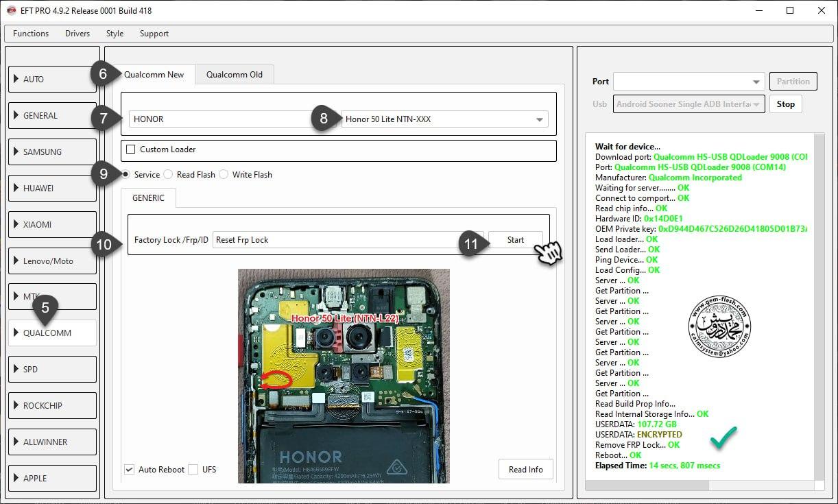Switch to the Qualcomm New tab
This screenshot has width=838, height=504.
pos(154,74)
